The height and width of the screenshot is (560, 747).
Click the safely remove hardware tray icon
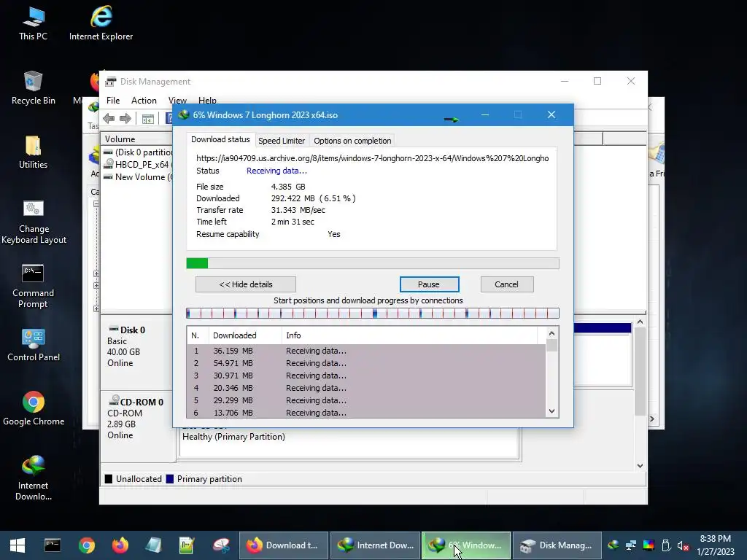666,545
